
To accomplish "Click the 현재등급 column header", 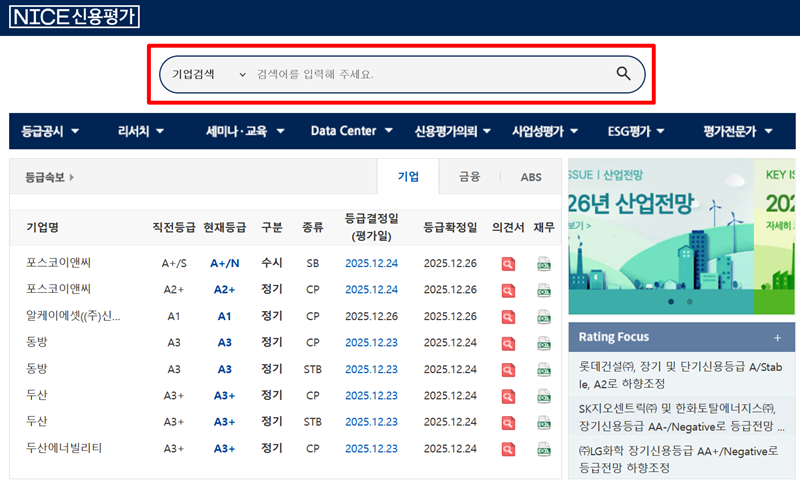I will [224, 227].
